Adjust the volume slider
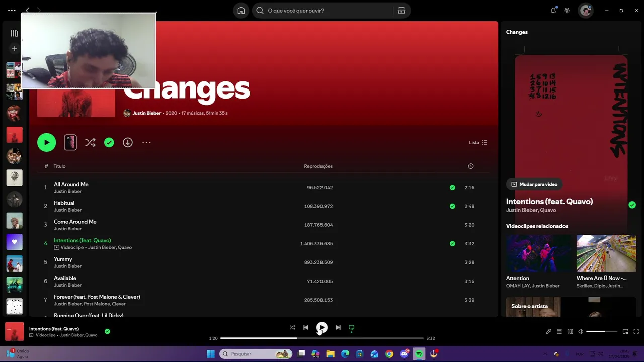This screenshot has height=362, width=644. (602, 331)
